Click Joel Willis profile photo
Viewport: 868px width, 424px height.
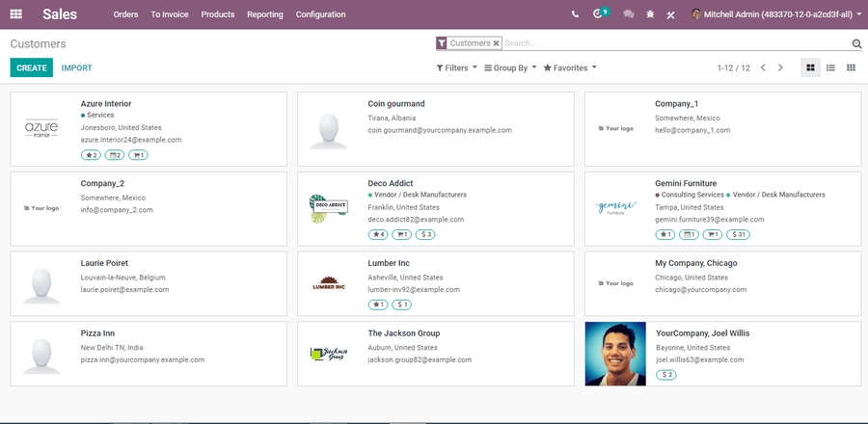coord(615,354)
